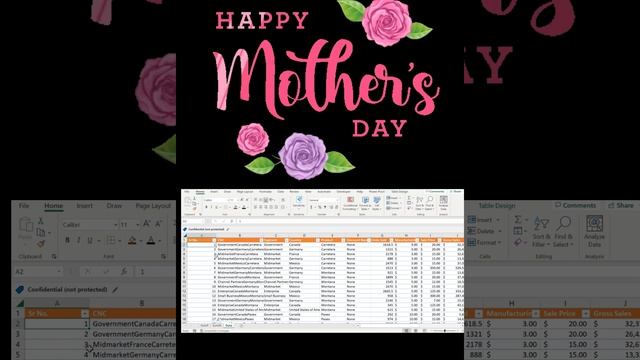
Task: Open Font group dialog launcher in background ribbon
Action: [164, 256]
